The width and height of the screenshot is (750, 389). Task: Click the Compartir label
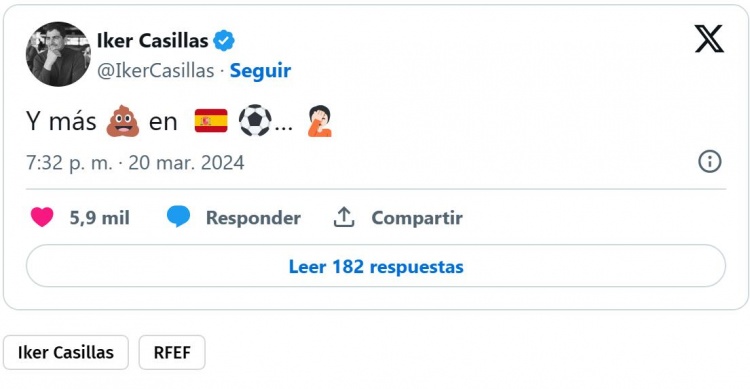coord(417,218)
